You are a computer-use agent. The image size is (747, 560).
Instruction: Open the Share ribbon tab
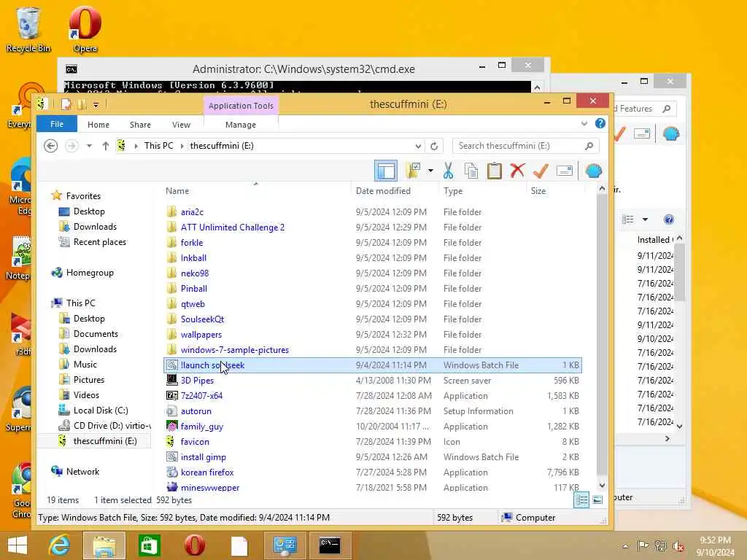[140, 124]
